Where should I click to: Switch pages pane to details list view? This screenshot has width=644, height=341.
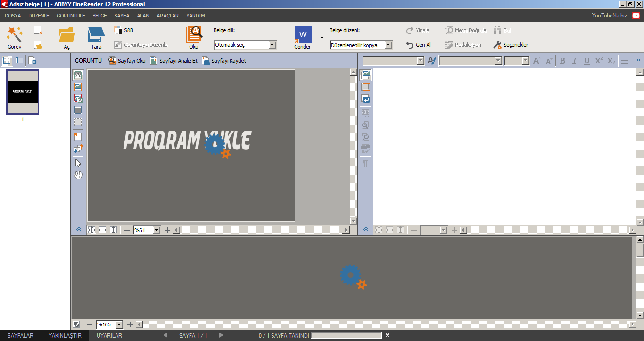tap(19, 60)
